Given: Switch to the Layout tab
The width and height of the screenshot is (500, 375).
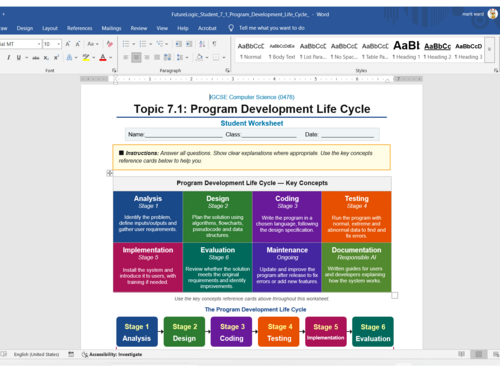Looking at the screenshot, I should pyautogui.click(x=50, y=28).
